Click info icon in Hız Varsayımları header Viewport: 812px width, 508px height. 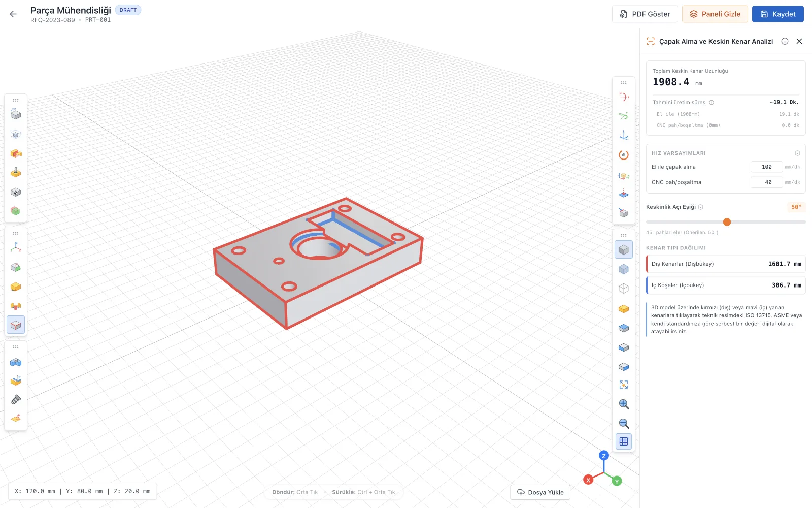(797, 153)
